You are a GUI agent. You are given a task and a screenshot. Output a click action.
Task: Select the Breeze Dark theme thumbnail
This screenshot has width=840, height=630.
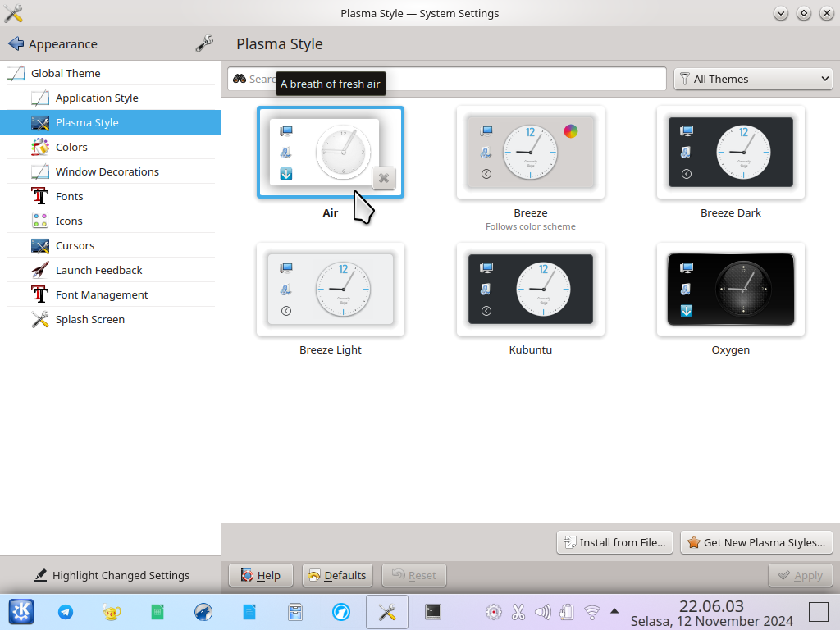[731, 153]
